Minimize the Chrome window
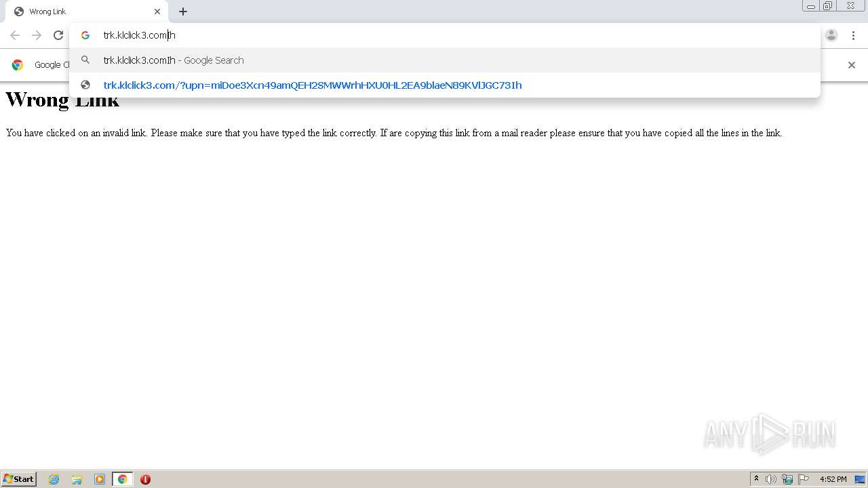This screenshot has width=868, height=488. [x=811, y=5]
